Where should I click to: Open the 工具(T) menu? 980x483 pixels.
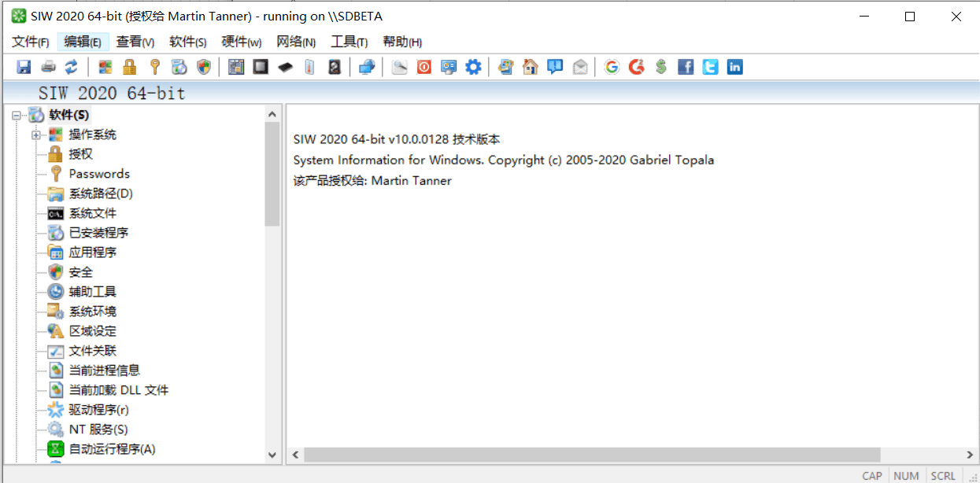(349, 42)
